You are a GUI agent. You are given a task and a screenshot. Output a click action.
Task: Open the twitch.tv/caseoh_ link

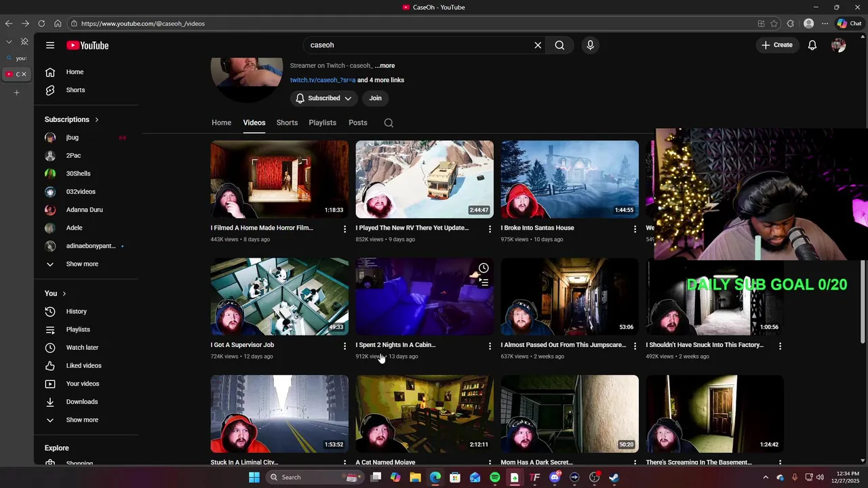323,80
